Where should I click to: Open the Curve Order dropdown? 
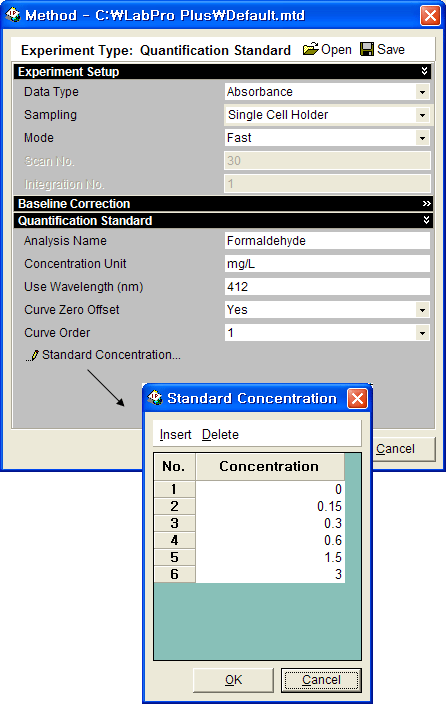[x=422, y=333]
